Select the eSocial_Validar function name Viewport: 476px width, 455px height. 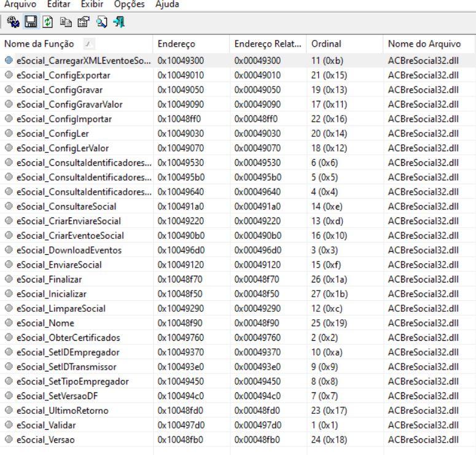(x=46, y=426)
